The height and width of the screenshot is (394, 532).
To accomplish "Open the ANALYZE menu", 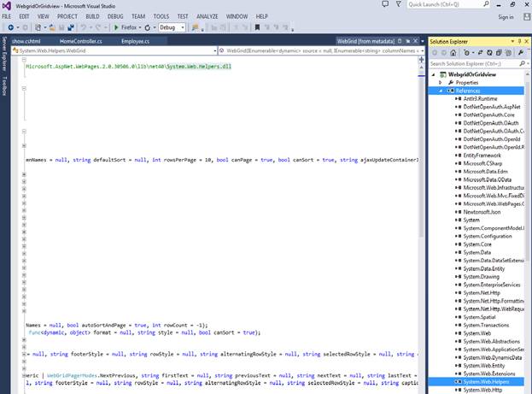I will pos(208,16).
